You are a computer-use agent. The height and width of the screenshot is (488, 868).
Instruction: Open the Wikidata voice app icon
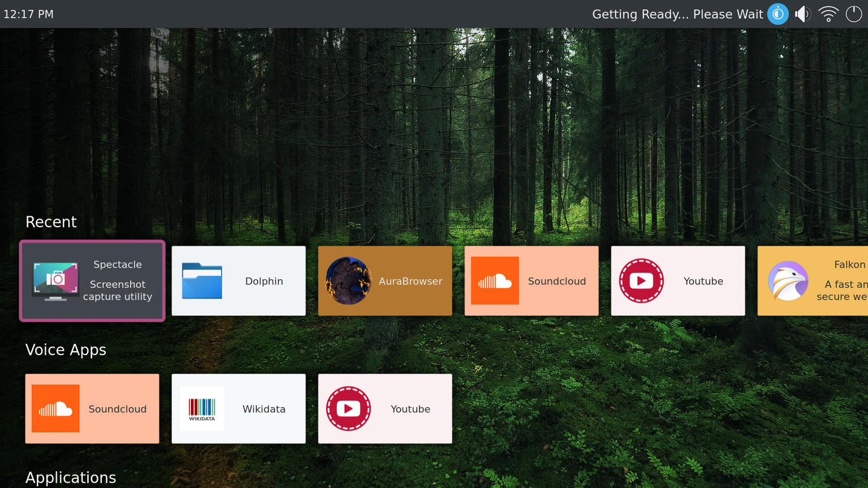click(202, 409)
